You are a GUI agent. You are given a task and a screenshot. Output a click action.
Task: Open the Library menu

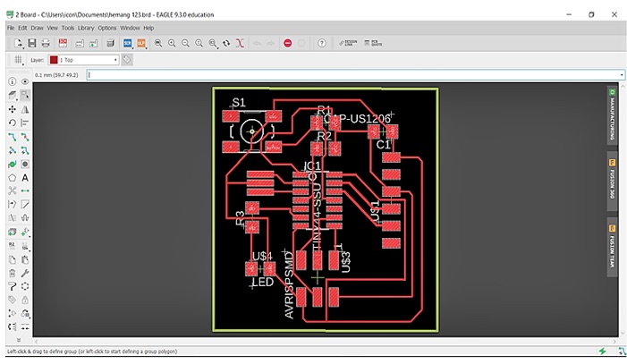86,28
